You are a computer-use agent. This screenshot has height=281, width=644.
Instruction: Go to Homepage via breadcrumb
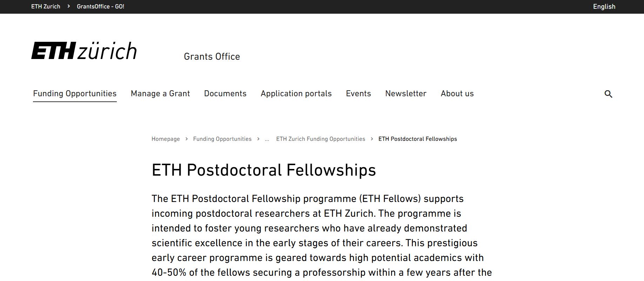click(x=166, y=139)
